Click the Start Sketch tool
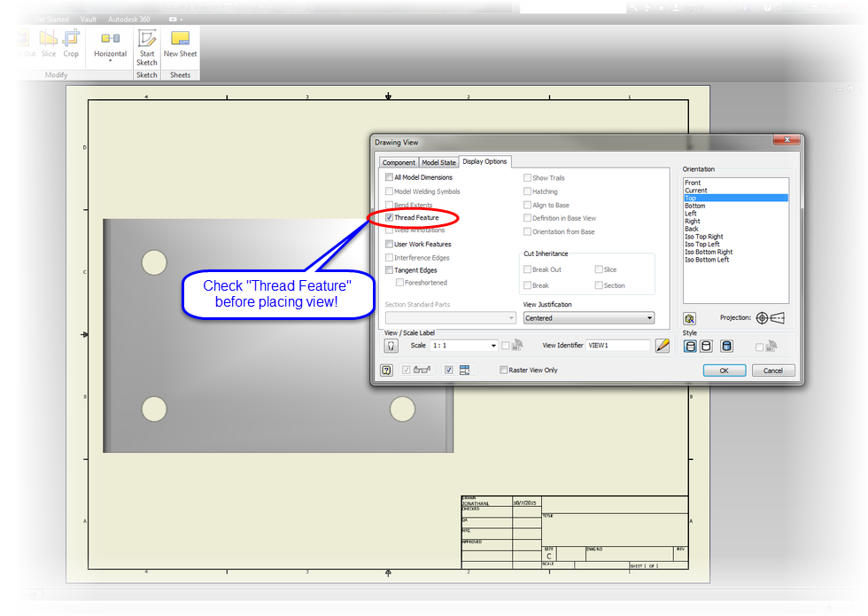The image size is (868, 616). (x=146, y=46)
